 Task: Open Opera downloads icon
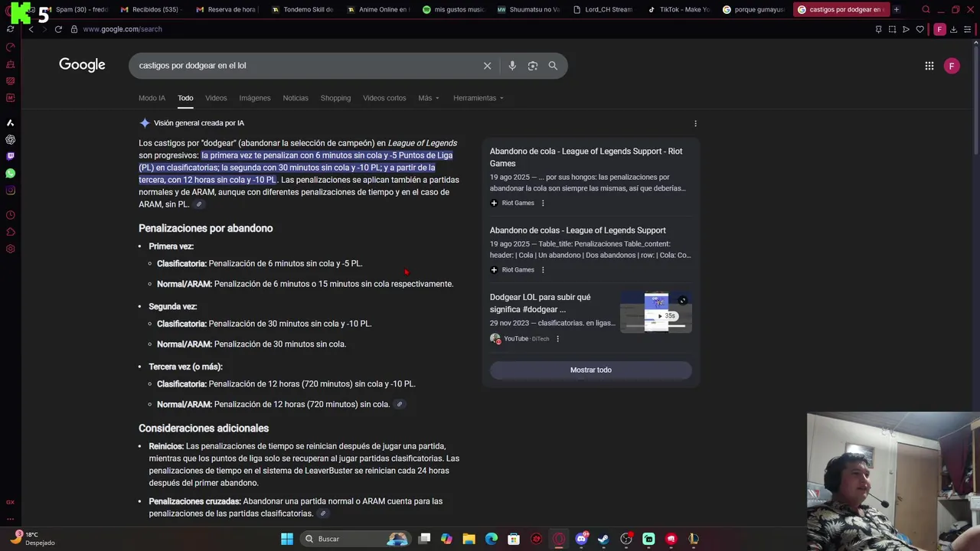point(953,29)
